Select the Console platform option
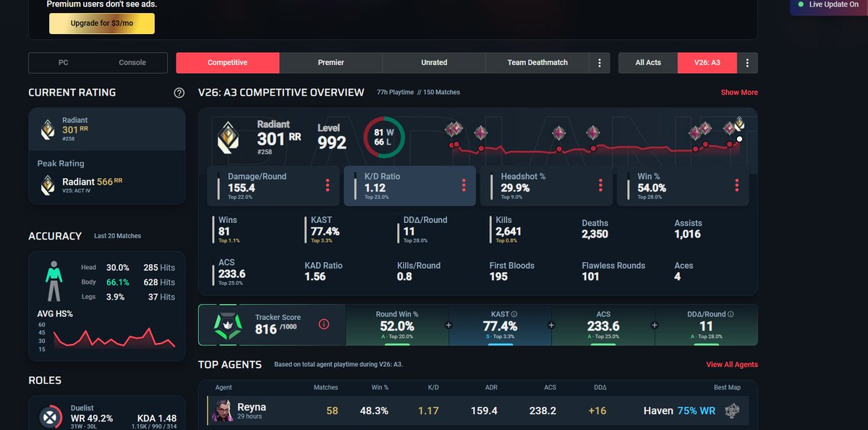The image size is (868, 430). 132,63
